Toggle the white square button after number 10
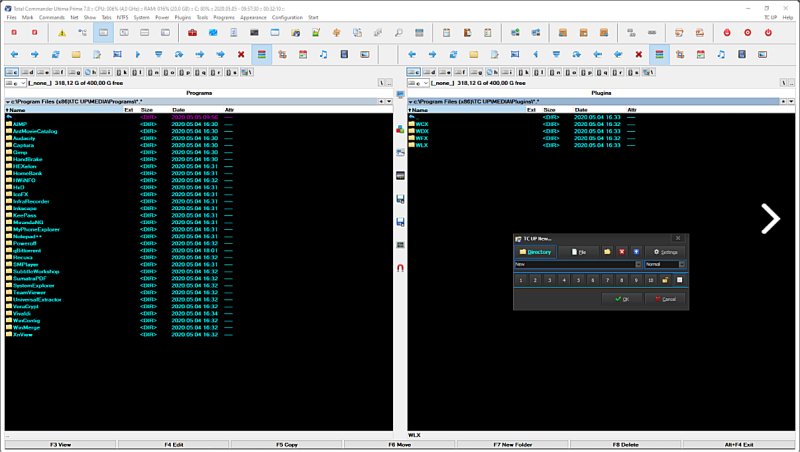This screenshot has width=800, height=452. (678, 280)
